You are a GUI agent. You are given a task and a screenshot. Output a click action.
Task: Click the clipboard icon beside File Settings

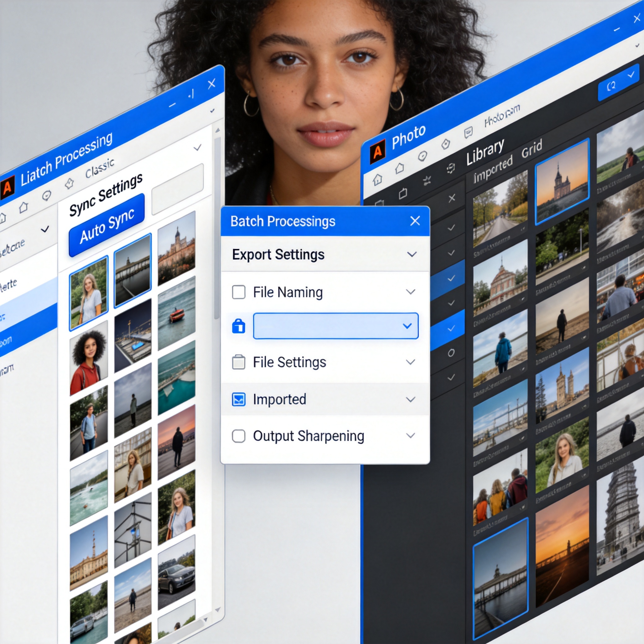point(238,362)
